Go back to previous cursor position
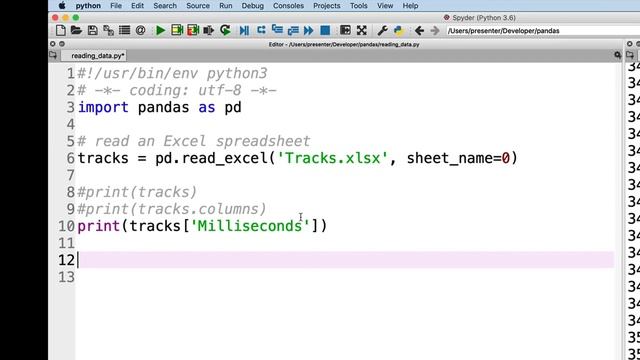640x360 pixels. pyautogui.click(x=419, y=31)
